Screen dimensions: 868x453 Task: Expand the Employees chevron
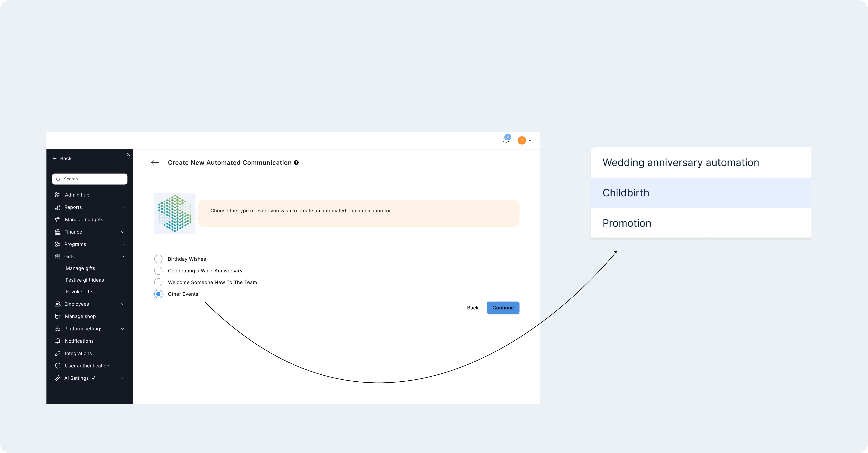pyautogui.click(x=123, y=304)
